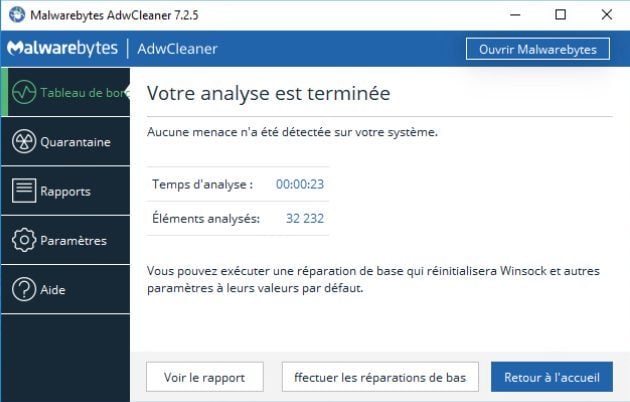
Task: Click the Aide question mark icon
Action: pyautogui.click(x=24, y=289)
